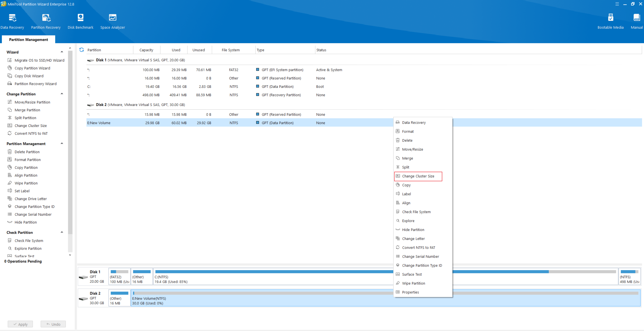
Task: Select Change Cluster Size in context menu
Action: (x=418, y=176)
